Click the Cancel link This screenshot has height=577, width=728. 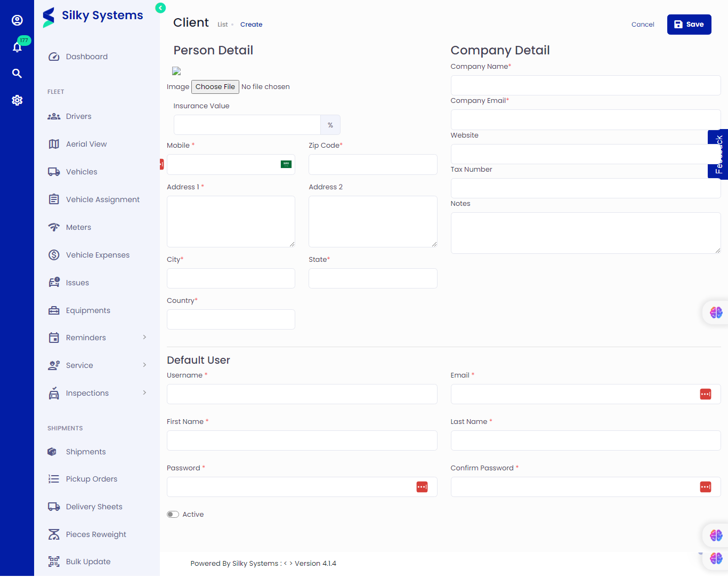[643, 25]
